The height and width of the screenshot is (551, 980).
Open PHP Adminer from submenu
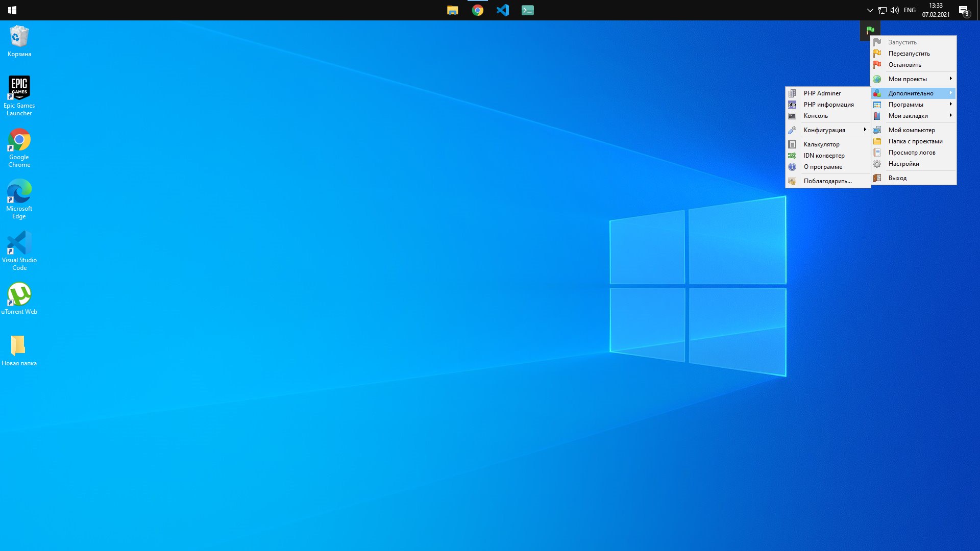pyautogui.click(x=822, y=93)
